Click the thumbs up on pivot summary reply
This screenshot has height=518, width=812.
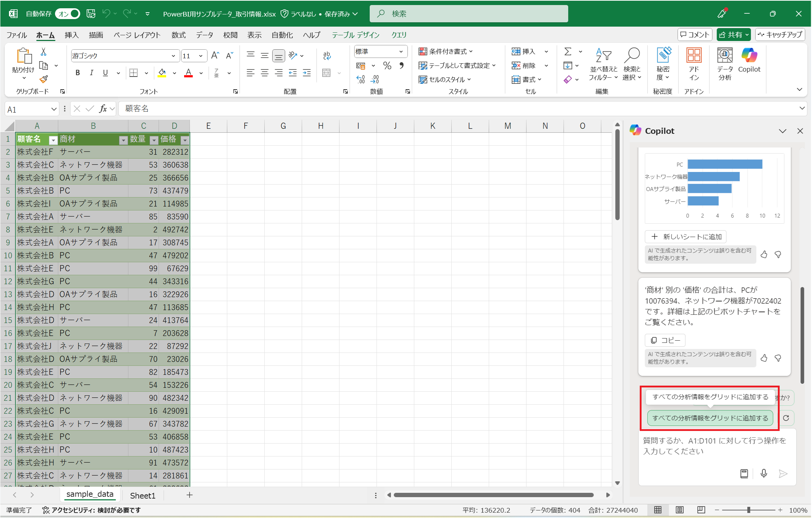pyautogui.click(x=764, y=358)
